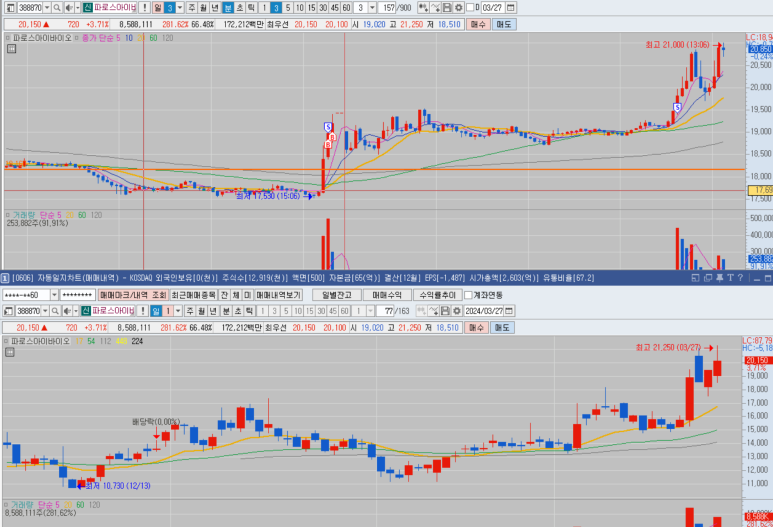Select 년 (yearly) period in daily chart toolbar
The height and width of the screenshot is (527, 773).
pos(213,311)
